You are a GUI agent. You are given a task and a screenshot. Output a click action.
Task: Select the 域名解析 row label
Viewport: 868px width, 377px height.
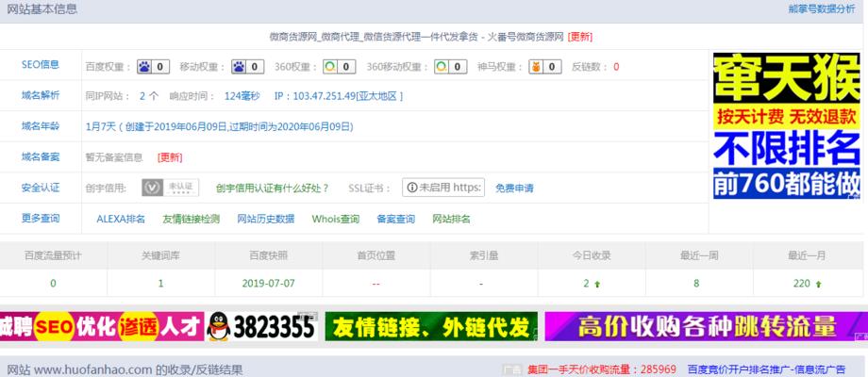click(41, 95)
